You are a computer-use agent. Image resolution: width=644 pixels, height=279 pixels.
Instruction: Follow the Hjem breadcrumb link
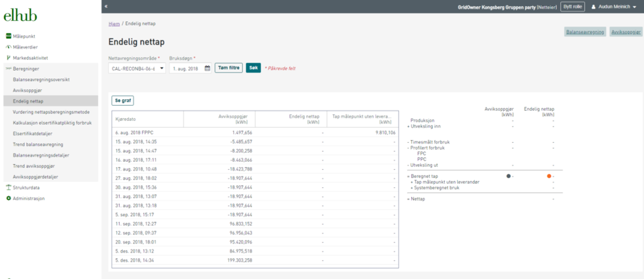(114, 24)
